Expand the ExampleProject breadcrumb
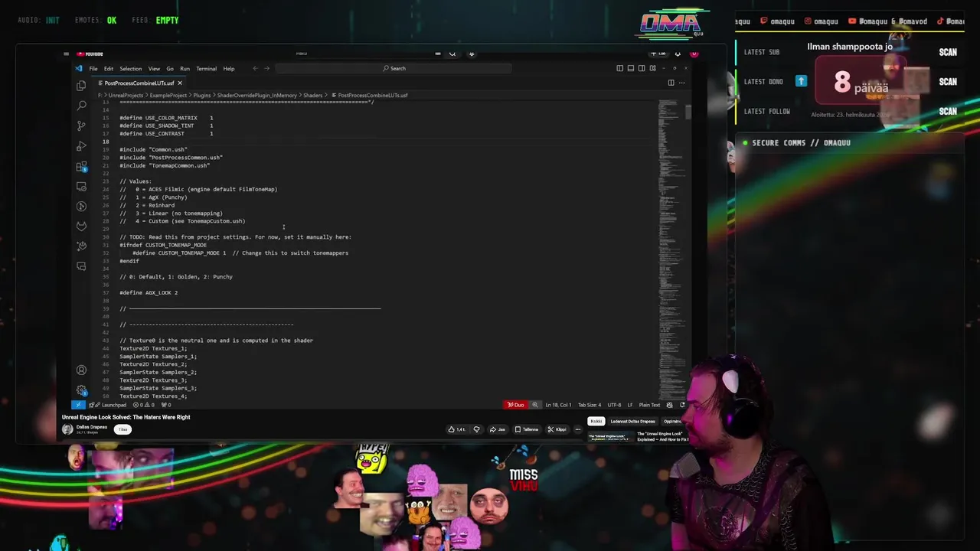The image size is (980, 551). coord(168,96)
